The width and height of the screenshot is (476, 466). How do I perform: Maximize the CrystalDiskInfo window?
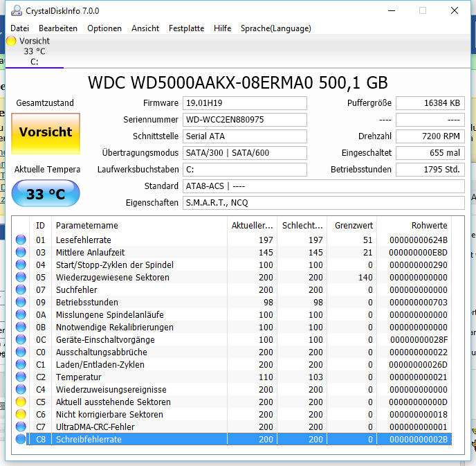423,10
